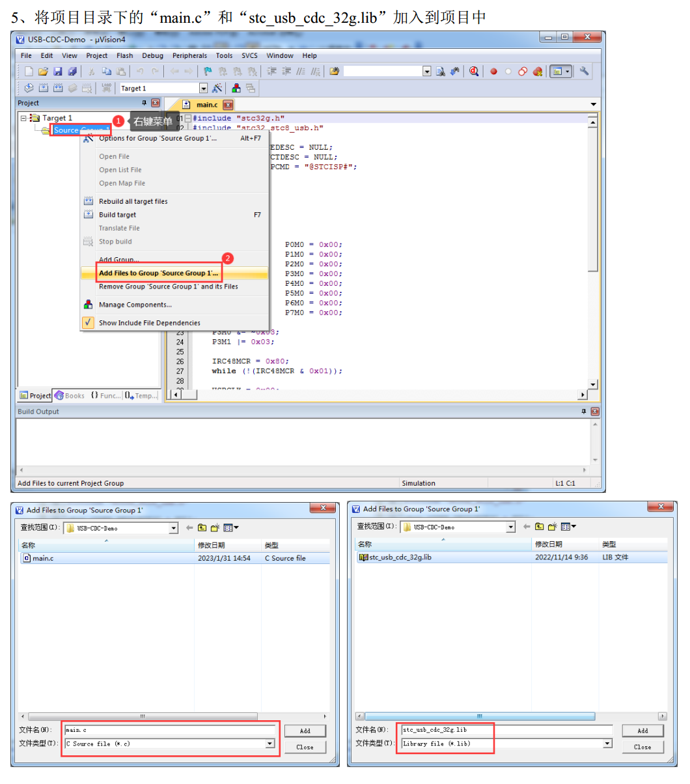Click up-one-level folder in main.c dialog
This screenshot has width=690, height=784.
pyautogui.click(x=202, y=528)
